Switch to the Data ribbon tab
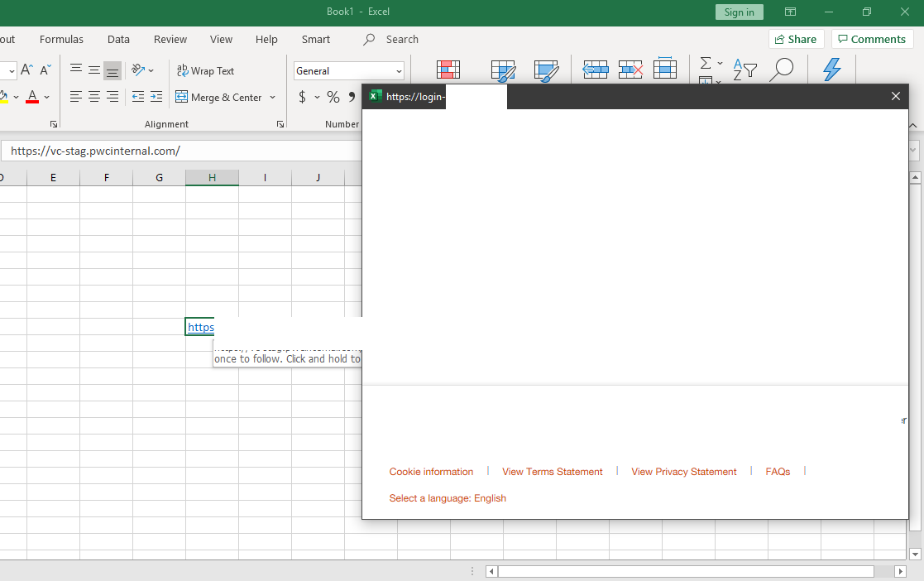 118,39
